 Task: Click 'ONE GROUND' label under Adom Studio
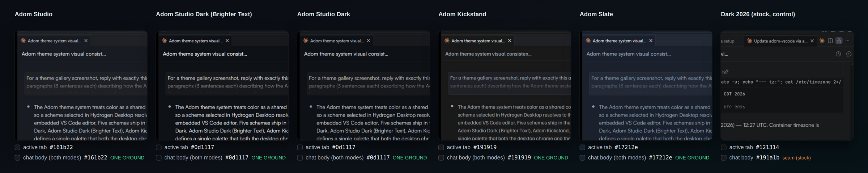pyautogui.click(x=127, y=158)
